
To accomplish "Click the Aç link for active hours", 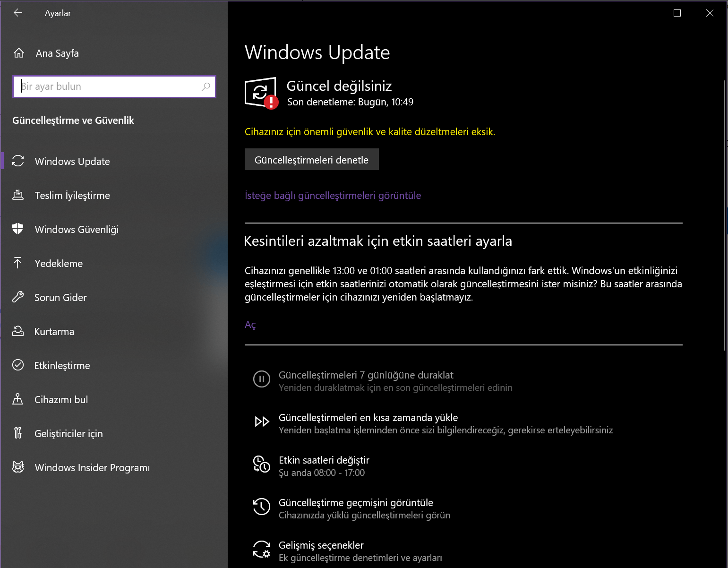I will [x=250, y=325].
